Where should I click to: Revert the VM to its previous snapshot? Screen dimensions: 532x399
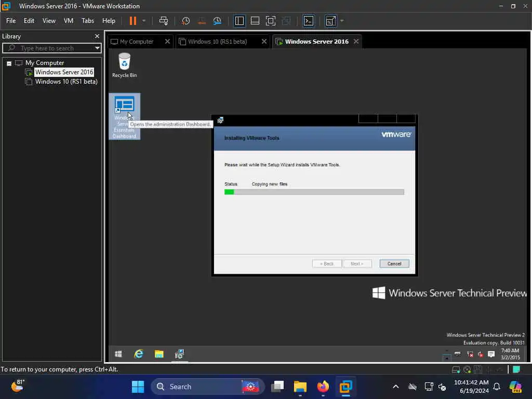click(x=202, y=21)
